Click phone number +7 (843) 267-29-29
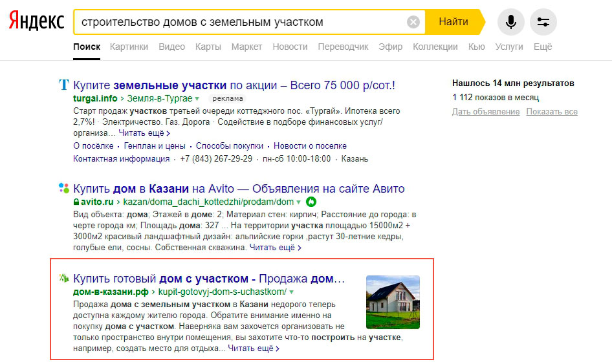 pyautogui.click(x=216, y=159)
